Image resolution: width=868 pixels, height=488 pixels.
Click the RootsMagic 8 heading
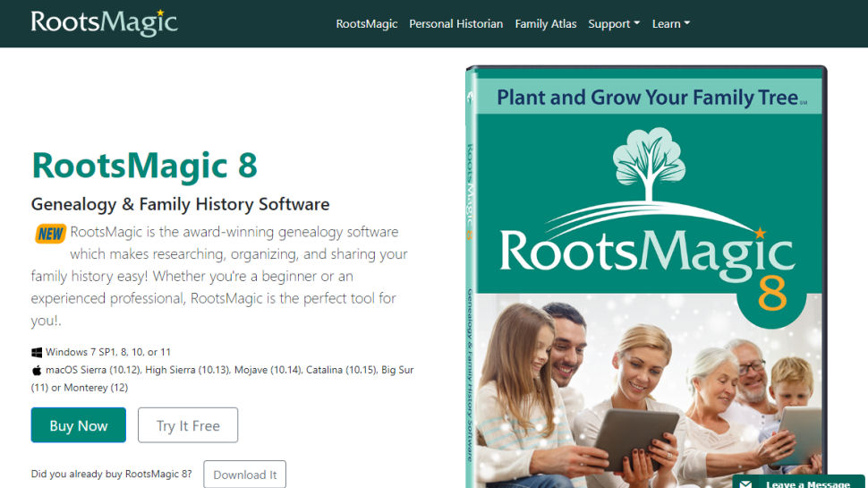pyautogui.click(x=144, y=165)
